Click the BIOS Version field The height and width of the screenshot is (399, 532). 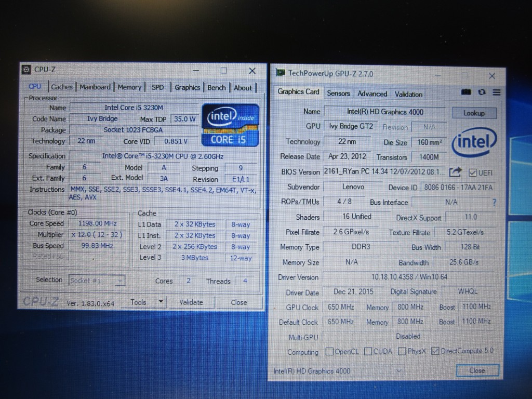pyautogui.click(x=384, y=171)
